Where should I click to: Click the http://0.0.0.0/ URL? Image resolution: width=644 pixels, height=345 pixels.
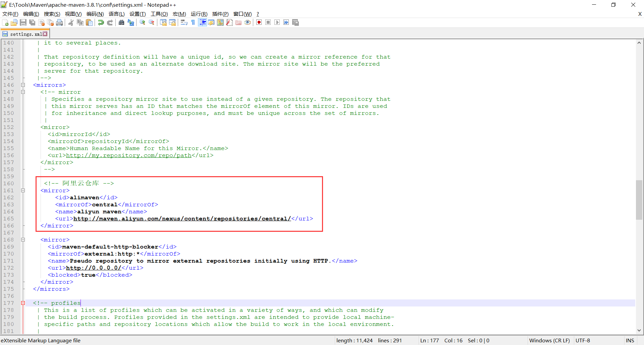94,268
